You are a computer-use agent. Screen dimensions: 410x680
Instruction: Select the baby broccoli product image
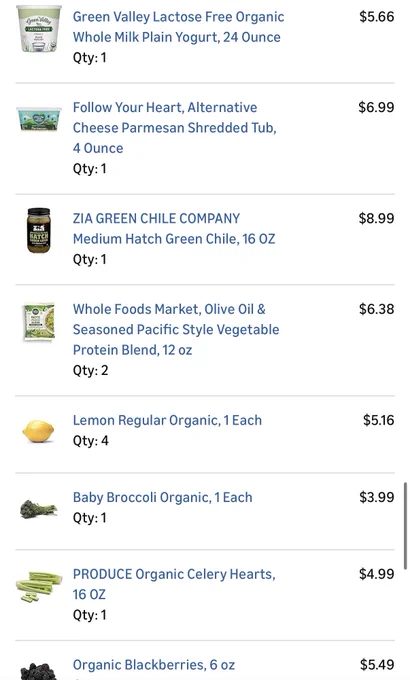[39, 509]
